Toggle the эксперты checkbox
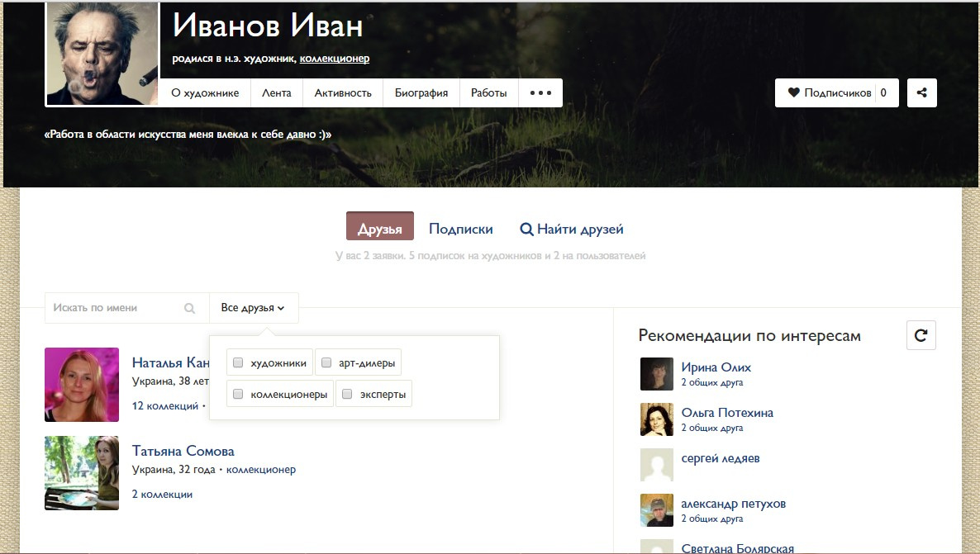 tap(348, 395)
